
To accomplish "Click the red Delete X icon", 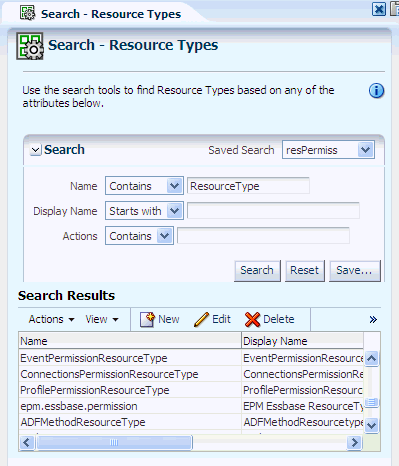I will click(x=252, y=319).
